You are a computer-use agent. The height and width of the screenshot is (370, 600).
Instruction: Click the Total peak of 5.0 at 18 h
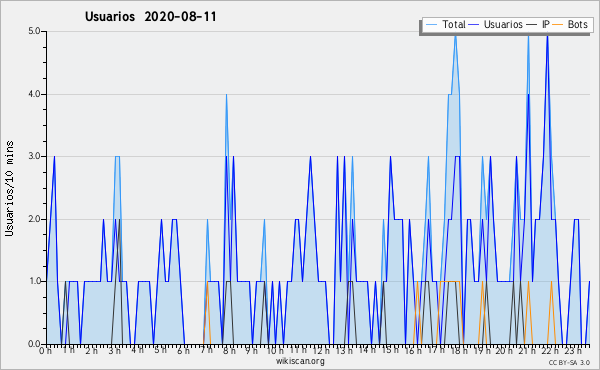pyautogui.click(x=455, y=34)
